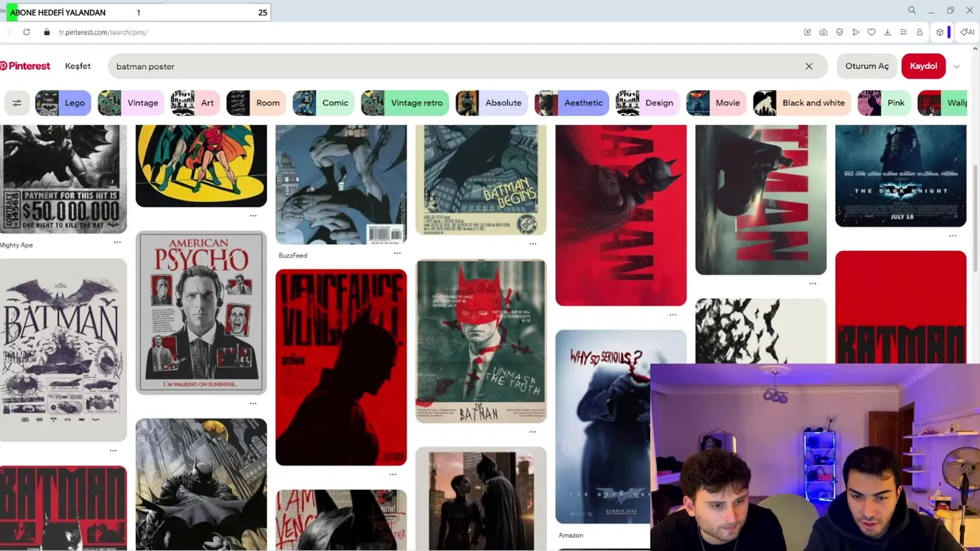Screen dimensions: 980x551
Task: Click the Oturum Aç button
Action: click(867, 66)
